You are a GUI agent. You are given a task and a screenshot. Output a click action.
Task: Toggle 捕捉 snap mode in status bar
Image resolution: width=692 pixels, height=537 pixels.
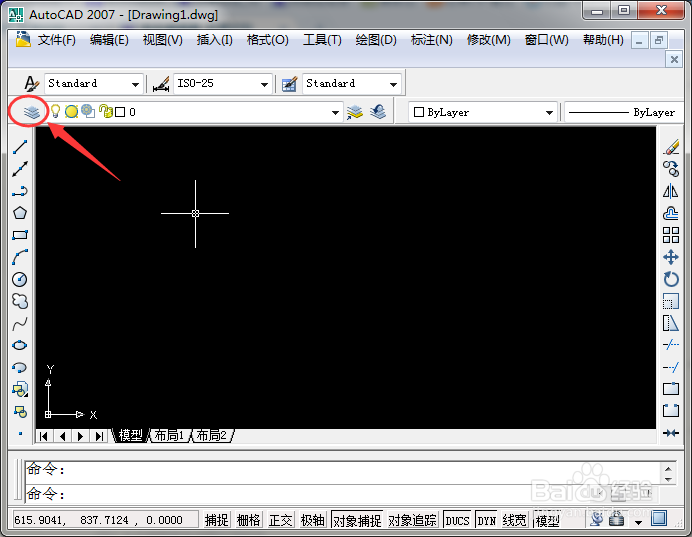coord(216,520)
